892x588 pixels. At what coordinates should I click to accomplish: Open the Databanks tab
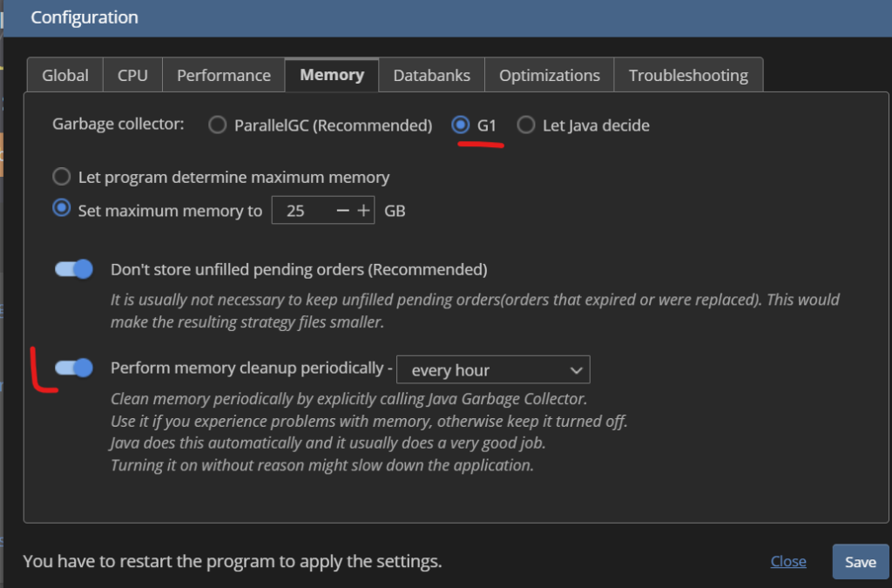[431, 76]
